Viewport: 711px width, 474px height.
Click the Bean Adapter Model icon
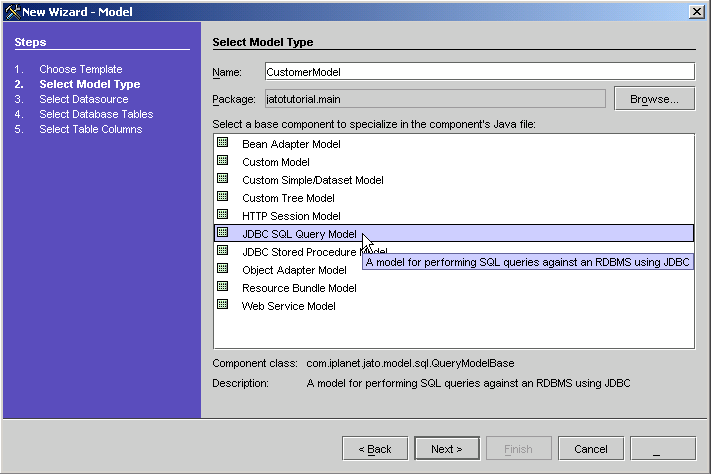point(222,142)
